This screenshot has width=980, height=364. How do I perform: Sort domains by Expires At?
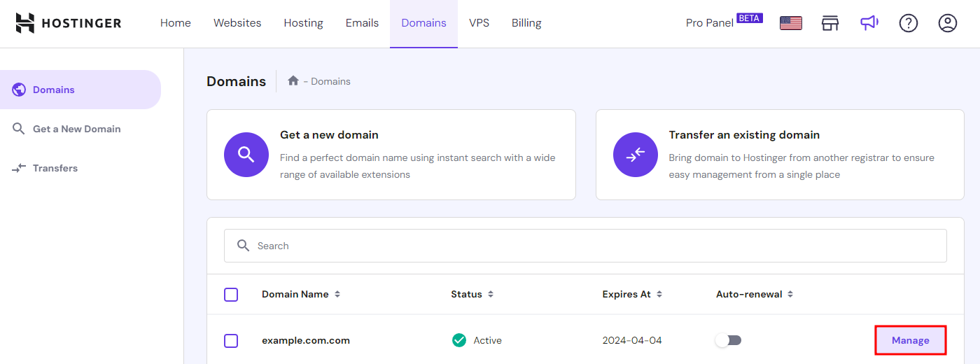tap(659, 295)
